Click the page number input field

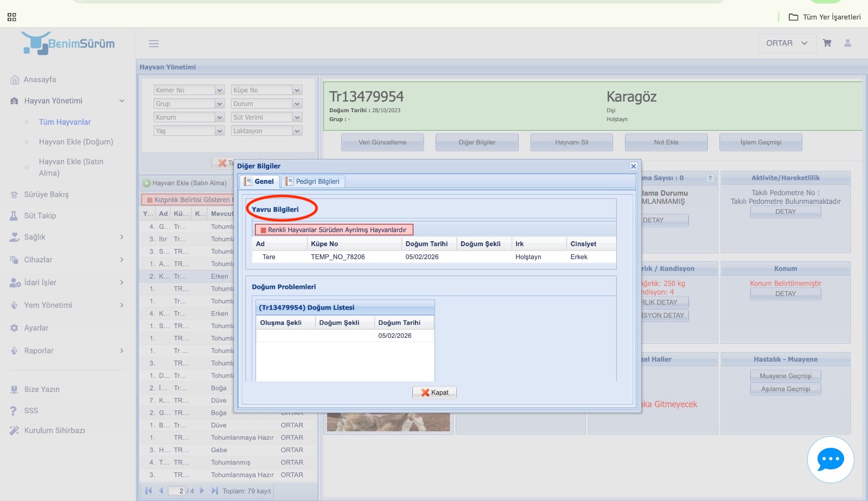(x=177, y=491)
